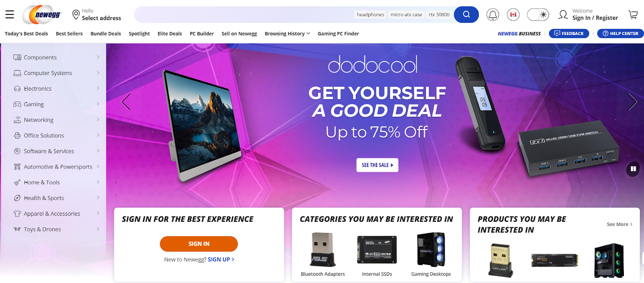Click the SEE THE SALE button
This screenshot has width=644, height=283.
pos(377,165)
